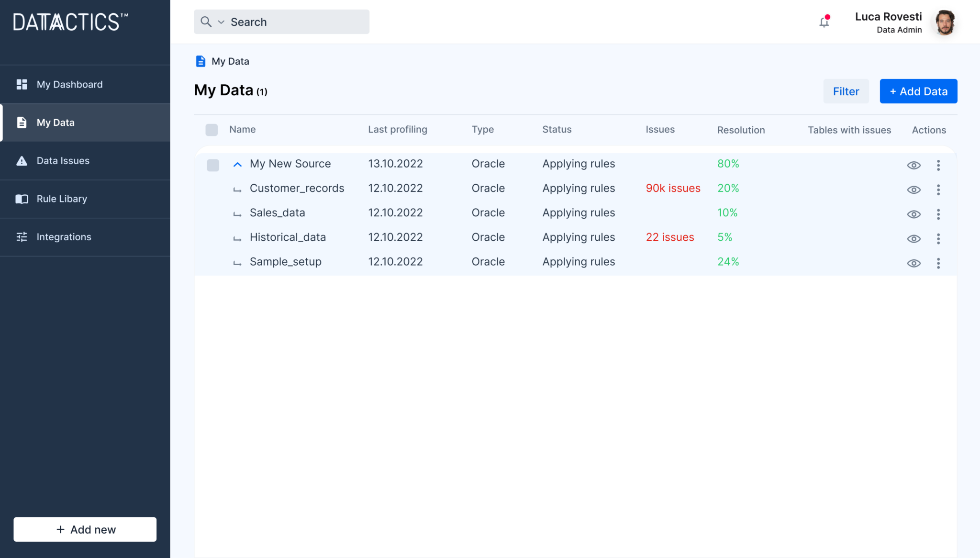
Task: Select the Data Issues warning icon
Action: (22, 161)
